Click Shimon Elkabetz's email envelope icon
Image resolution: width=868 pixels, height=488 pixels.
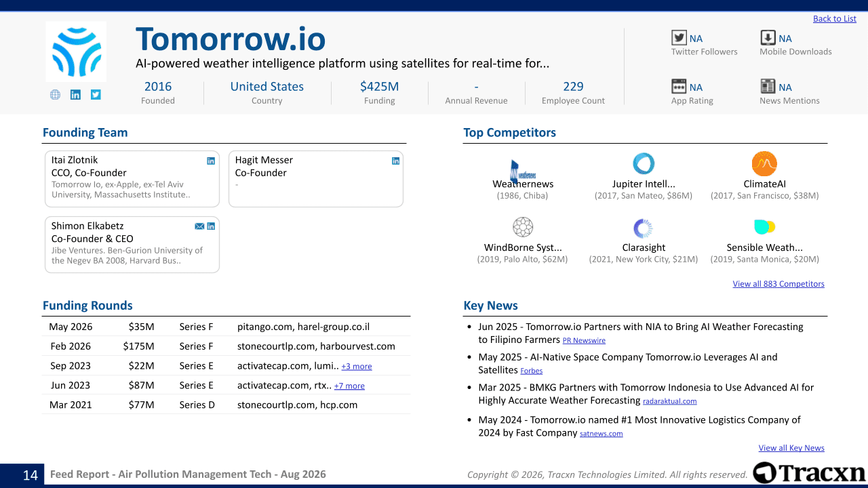(x=199, y=226)
